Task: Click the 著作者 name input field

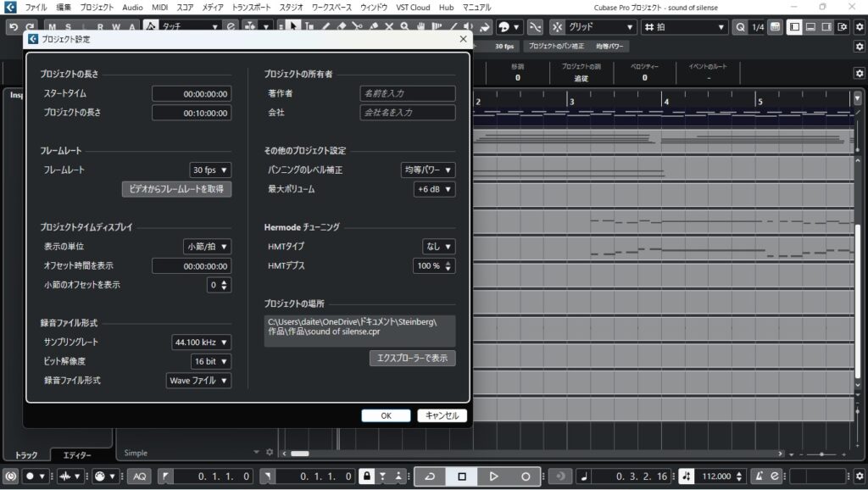Action: [x=408, y=93]
